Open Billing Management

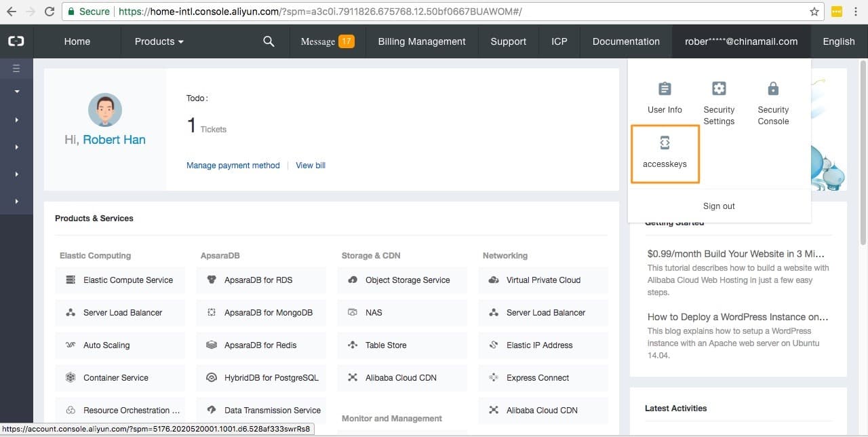coord(422,41)
